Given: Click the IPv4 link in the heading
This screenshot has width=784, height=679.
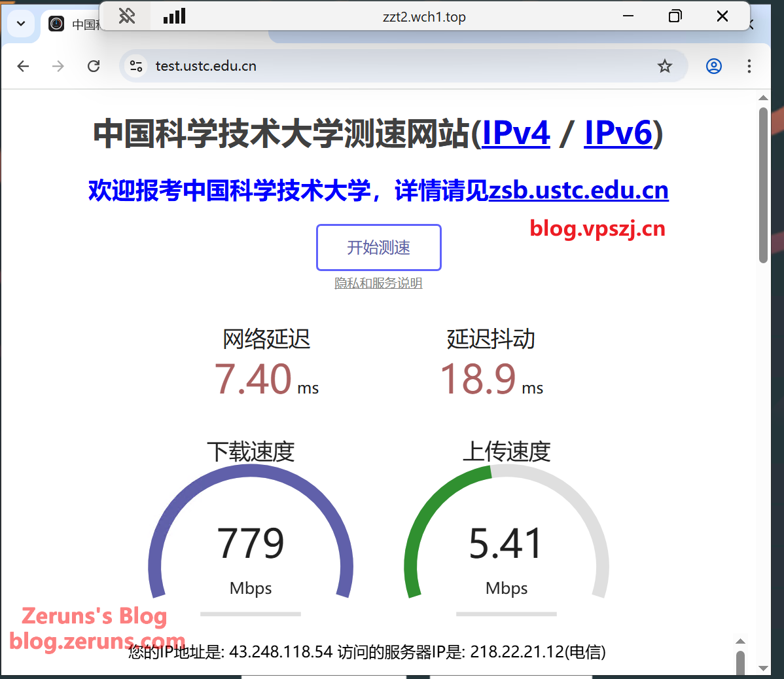Looking at the screenshot, I should [x=516, y=133].
